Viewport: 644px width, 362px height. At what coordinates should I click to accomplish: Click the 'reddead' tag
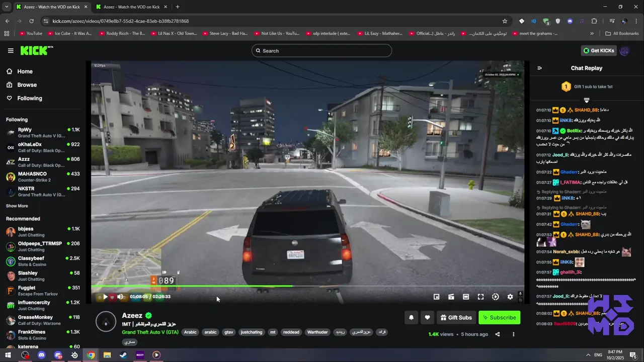click(291, 332)
